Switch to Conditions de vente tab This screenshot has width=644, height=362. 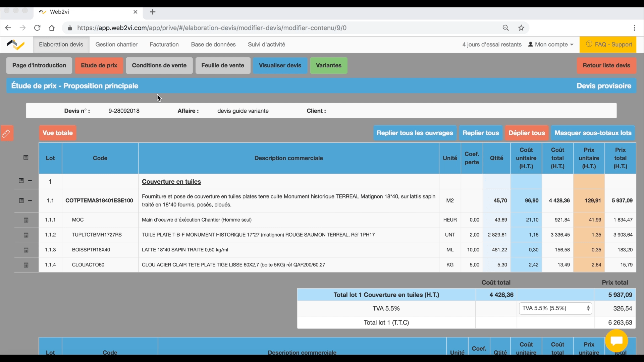159,65
